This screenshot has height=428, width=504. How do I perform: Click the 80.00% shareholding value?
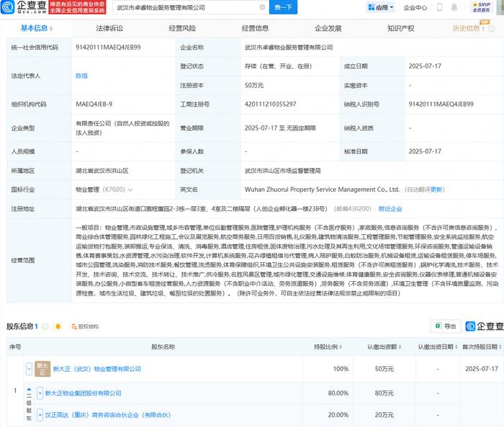tap(338, 393)
